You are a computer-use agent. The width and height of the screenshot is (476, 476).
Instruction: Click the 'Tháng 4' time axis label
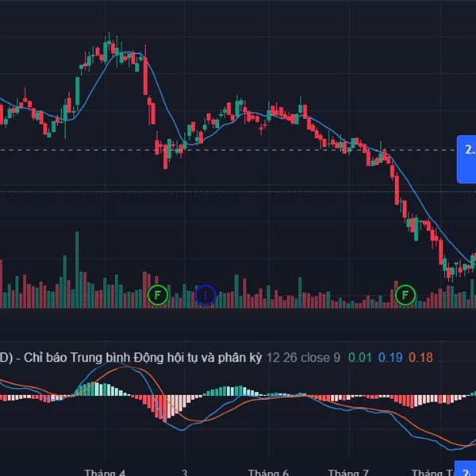(x=105, y=472)
